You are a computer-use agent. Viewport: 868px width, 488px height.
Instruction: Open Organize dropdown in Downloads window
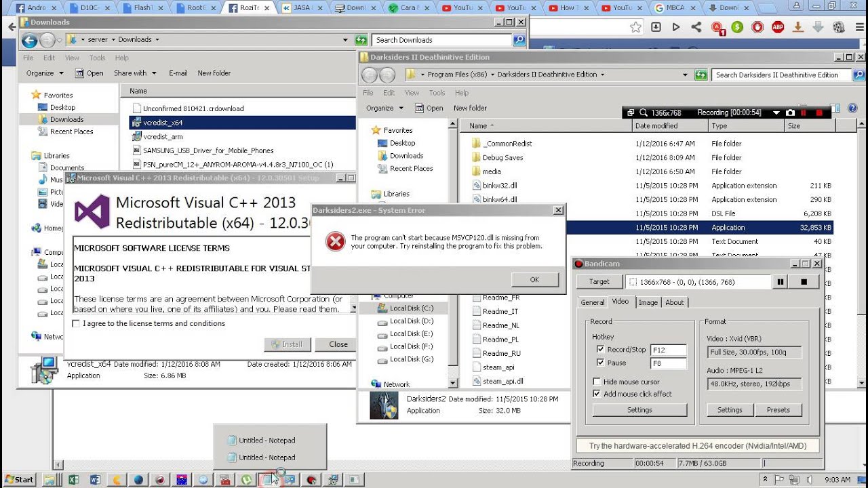point(45,73)
